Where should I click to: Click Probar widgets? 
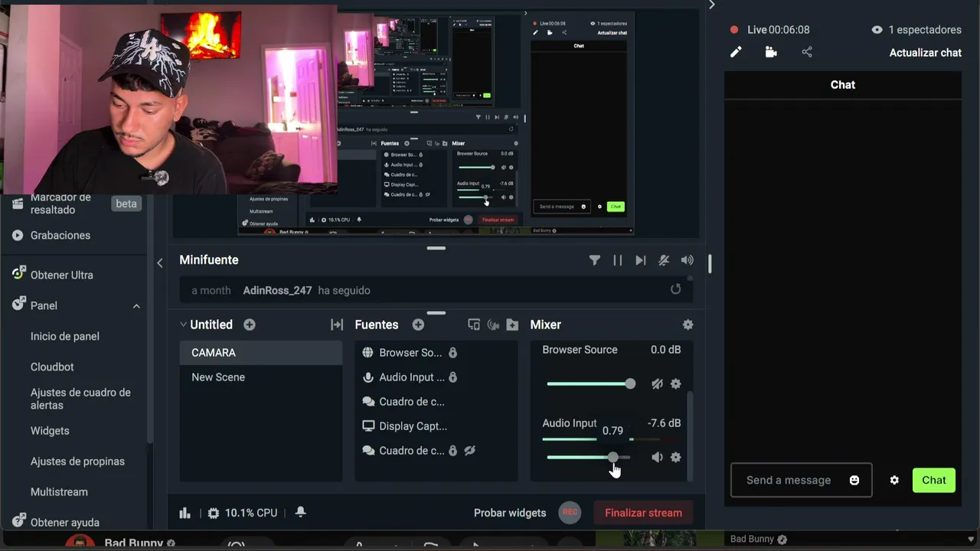(x=510, y=513)
